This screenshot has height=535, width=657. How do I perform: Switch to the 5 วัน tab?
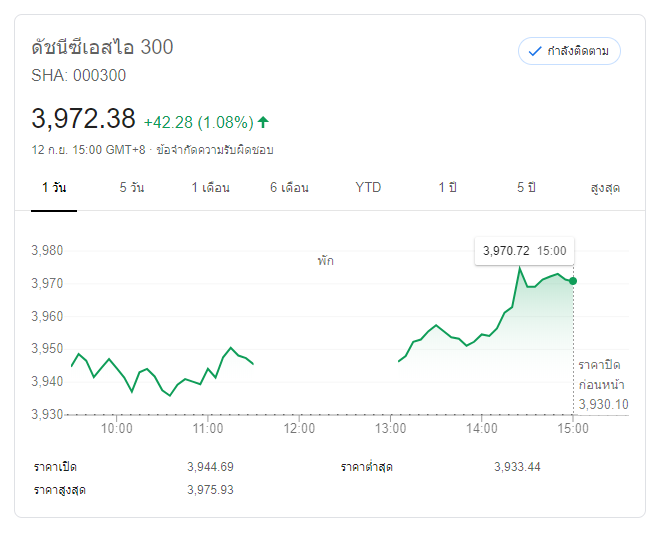point(131,187)
